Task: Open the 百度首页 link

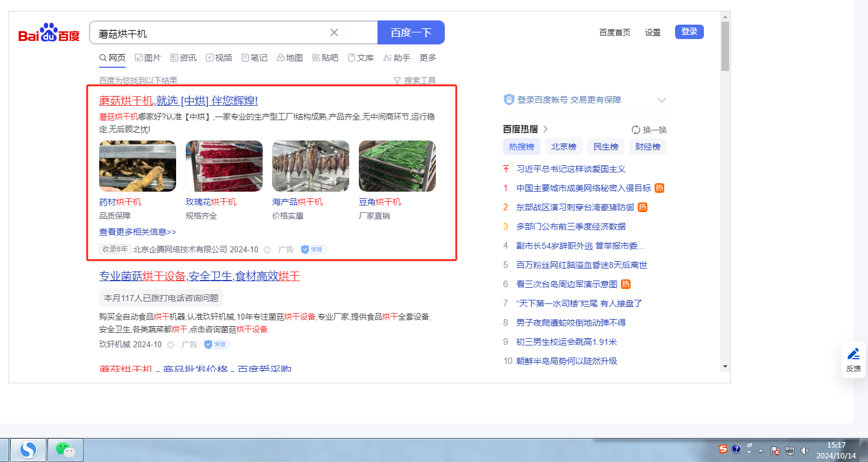Action: click(615, 32)
